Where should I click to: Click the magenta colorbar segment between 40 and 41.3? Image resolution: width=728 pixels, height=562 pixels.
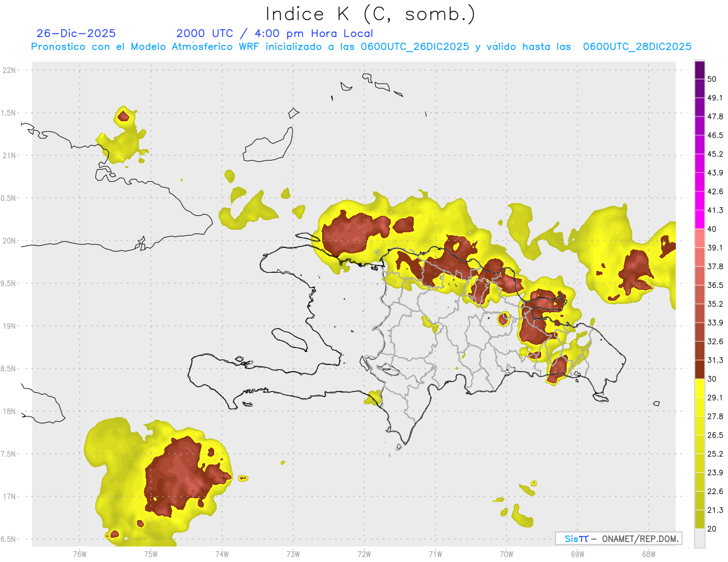(x=699, y=219)
